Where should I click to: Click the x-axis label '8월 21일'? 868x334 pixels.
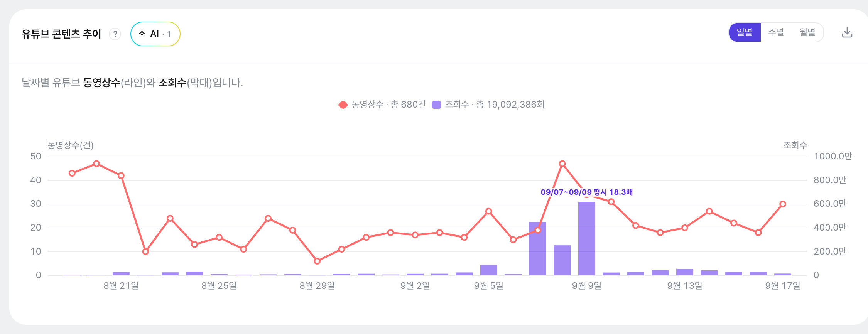(121, 286)
